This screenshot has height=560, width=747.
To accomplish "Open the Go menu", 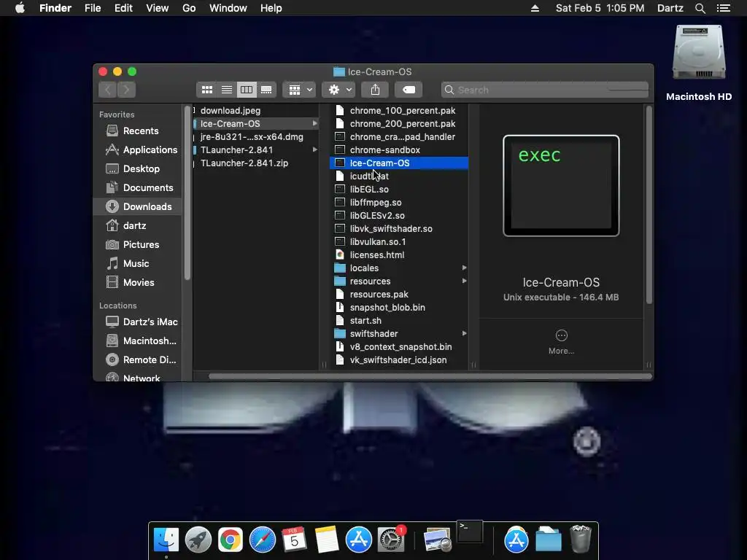I will tap(189, 8).
